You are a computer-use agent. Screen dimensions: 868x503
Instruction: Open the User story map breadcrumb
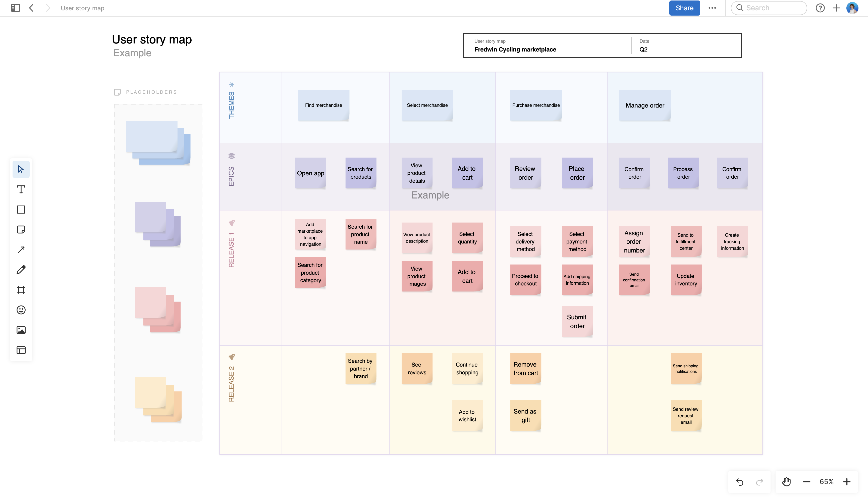point(82,8)
